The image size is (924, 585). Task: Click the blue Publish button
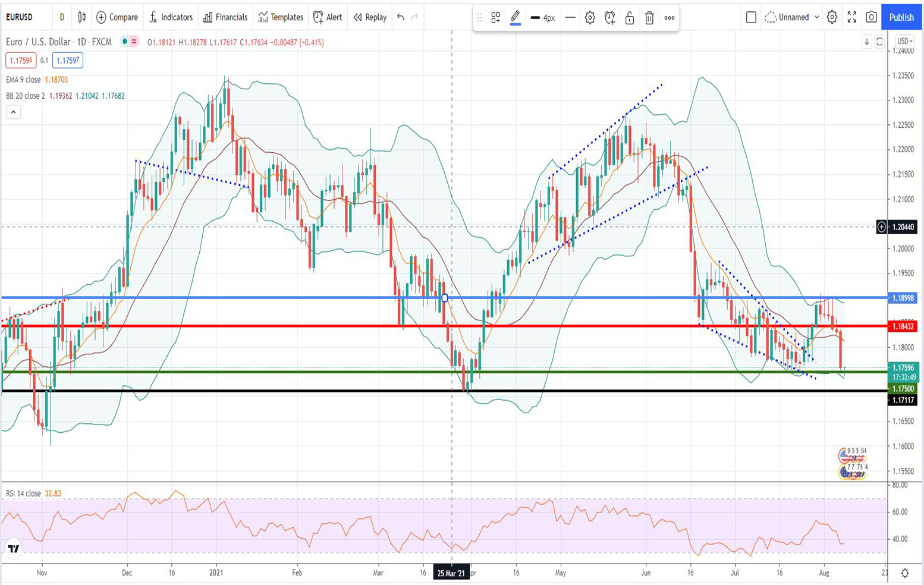tap(901, 17)
